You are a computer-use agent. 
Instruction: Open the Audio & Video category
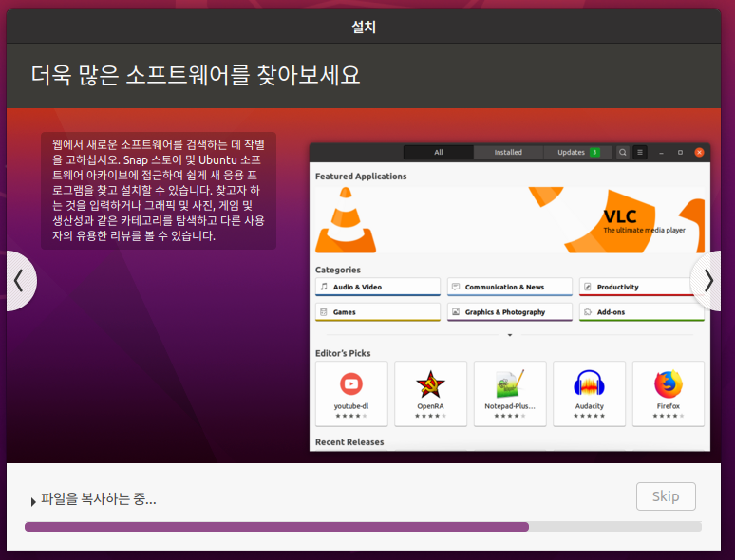(x=378, y=287)
